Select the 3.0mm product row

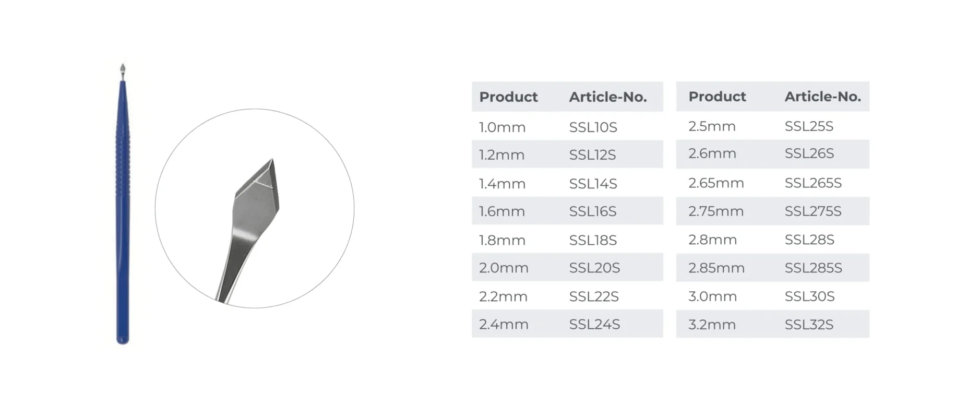pos(773,296)
